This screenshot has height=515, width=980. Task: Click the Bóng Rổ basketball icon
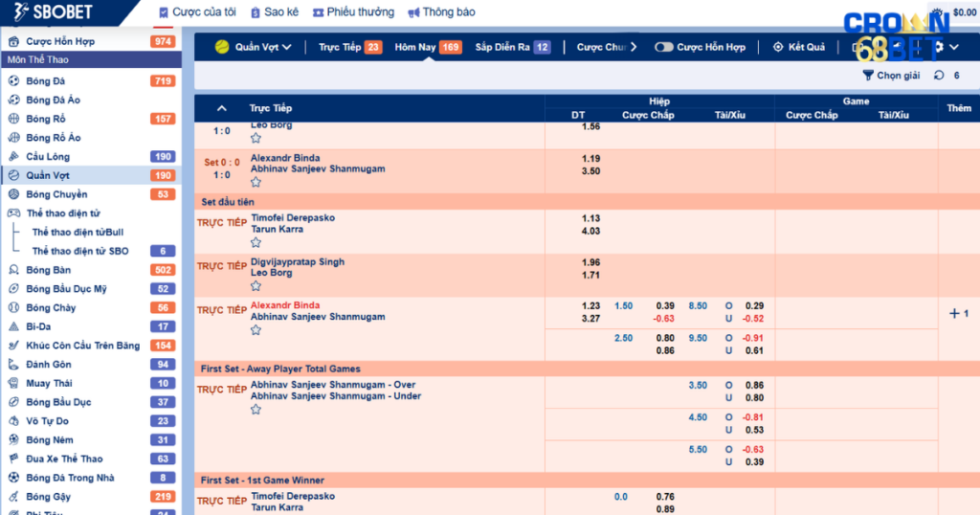point(13,119)
